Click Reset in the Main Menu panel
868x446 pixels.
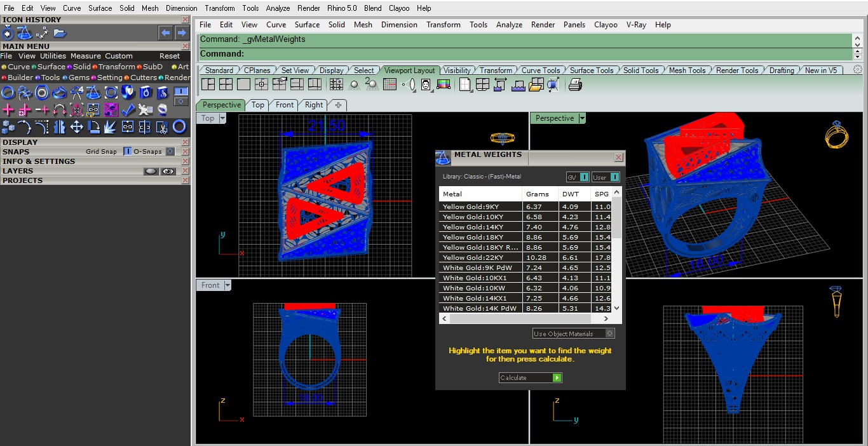point(170,56)
